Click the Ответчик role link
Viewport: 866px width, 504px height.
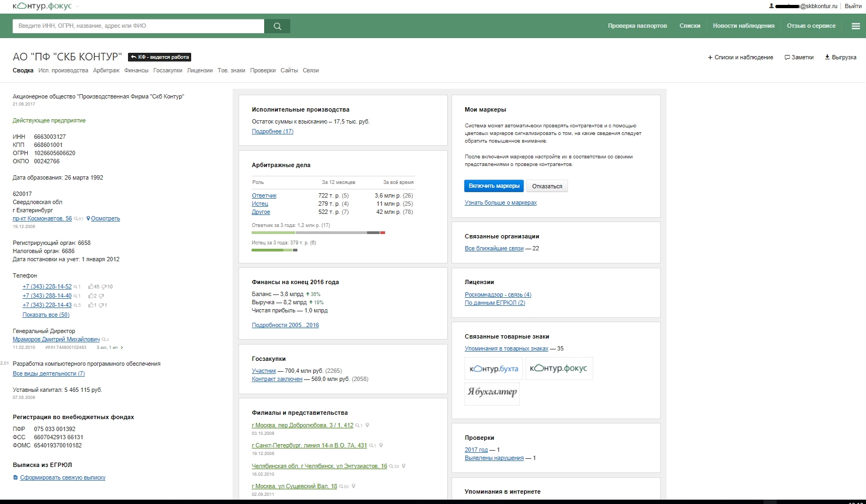[264, 195]
